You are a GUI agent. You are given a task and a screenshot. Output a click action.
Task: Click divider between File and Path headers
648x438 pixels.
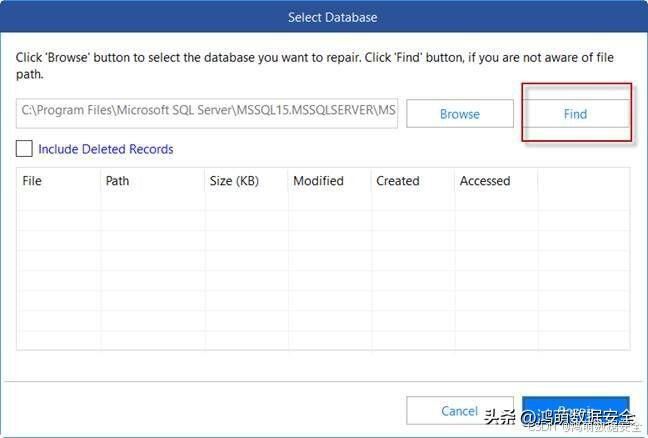coord(101,181)
